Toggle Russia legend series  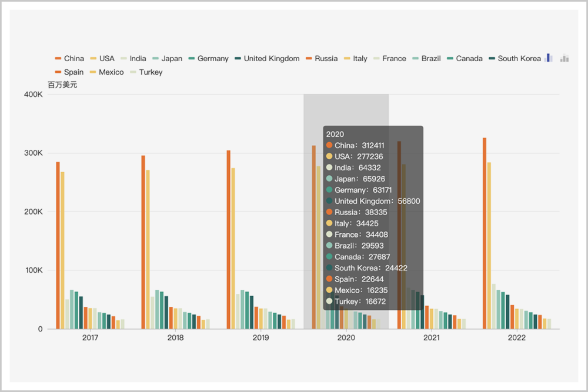click(x=322, y=58)
